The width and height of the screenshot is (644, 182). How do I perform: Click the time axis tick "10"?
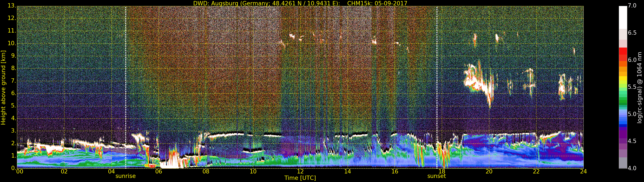pyautogui.click(x=253, y=172)
